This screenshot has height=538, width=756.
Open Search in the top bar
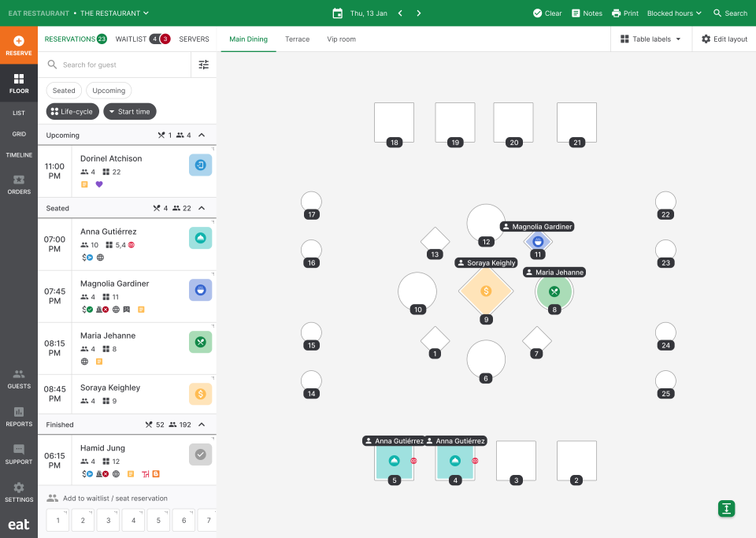point(731,13)
